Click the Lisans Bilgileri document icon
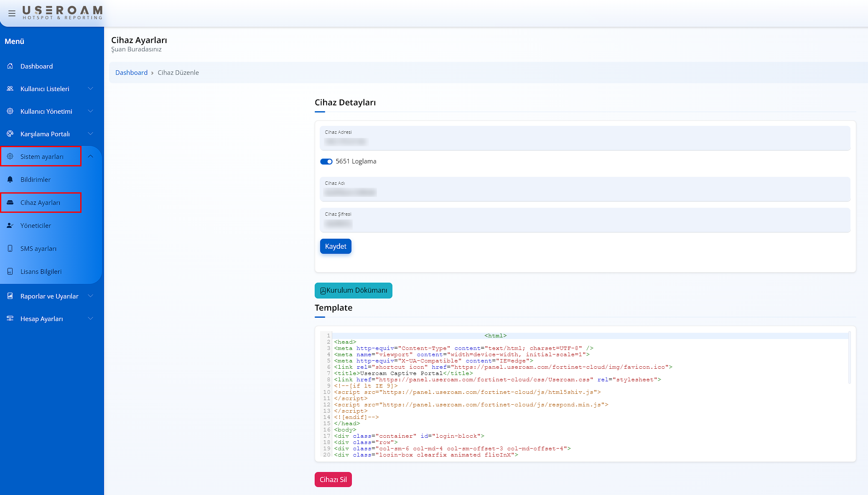 pyautogui.click(x=10, y=271)
